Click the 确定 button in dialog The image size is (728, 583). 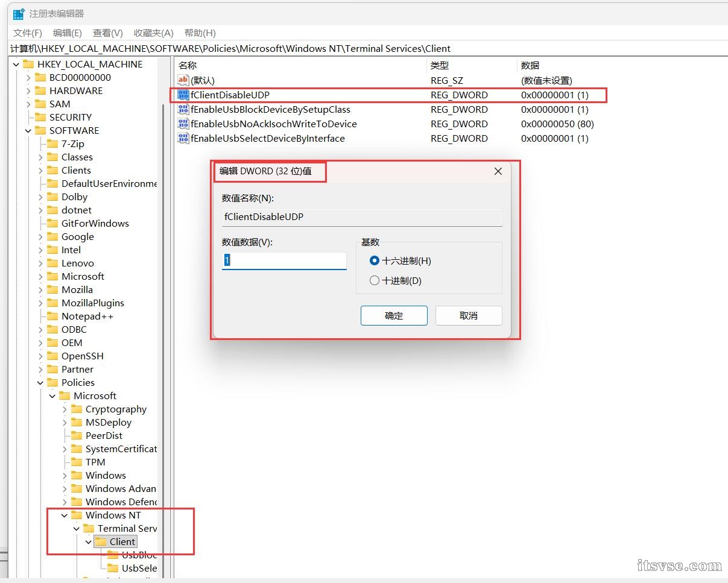pos(394,316)
